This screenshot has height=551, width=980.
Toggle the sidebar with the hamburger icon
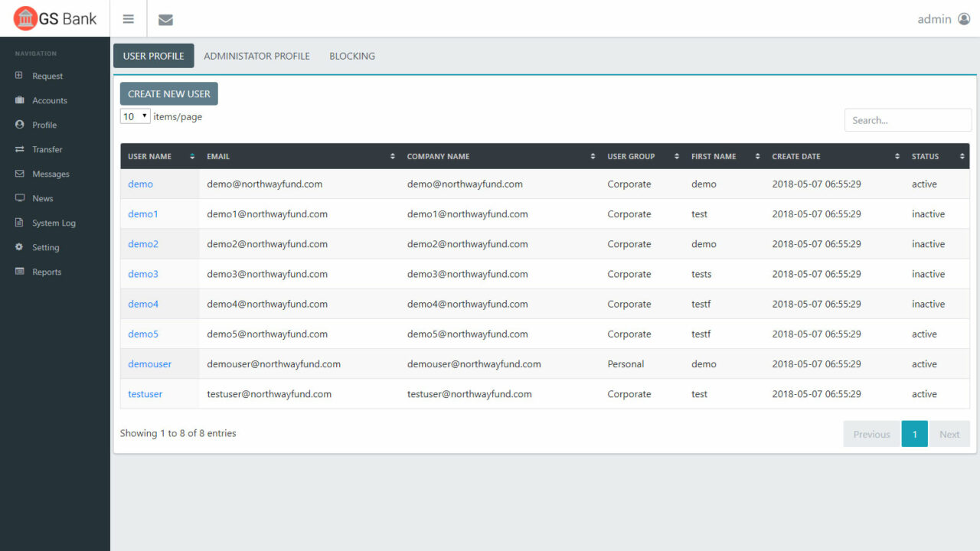click(x=128, y=18)
